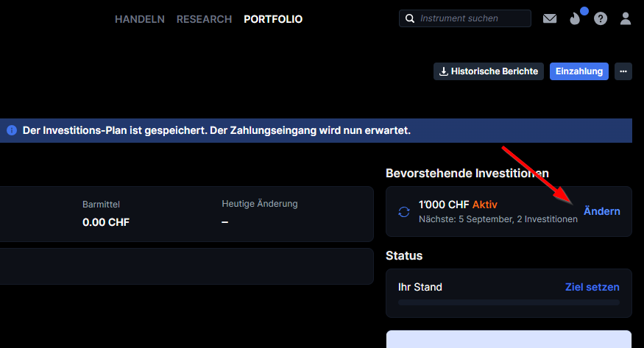Click the Ihr Stand progress bar
This screenshot has width=644, height=348.
(x=509, y=302)
